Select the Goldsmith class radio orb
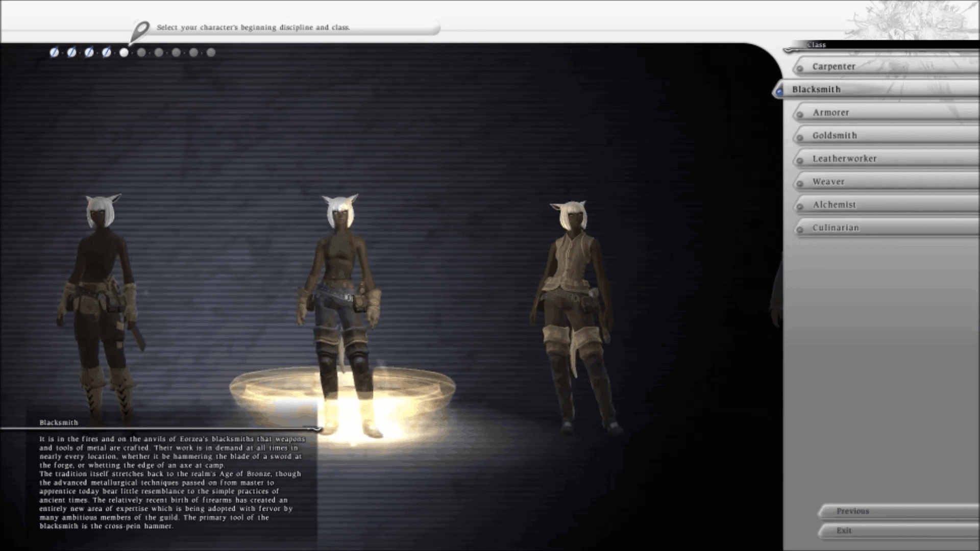This screenshot has height=551, width=980. click(799, 137)
